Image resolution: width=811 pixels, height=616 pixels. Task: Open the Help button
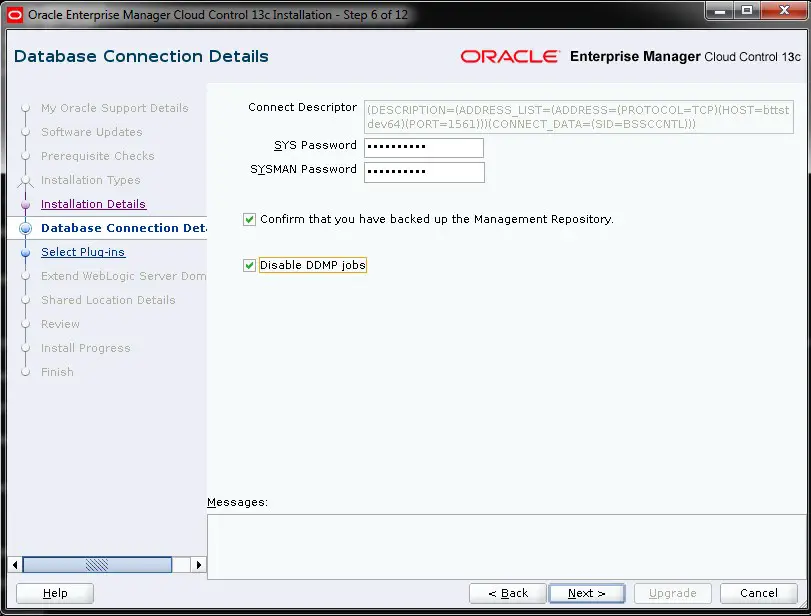click(55, 593)
